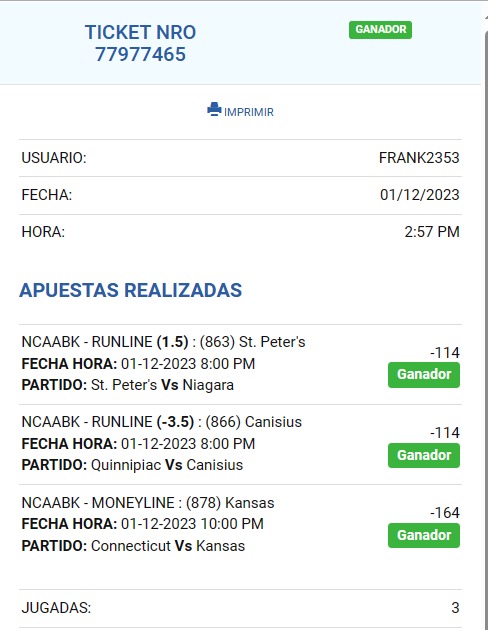
Task: Click the -114 odds for Canisius runline
Action: [445, 433]
